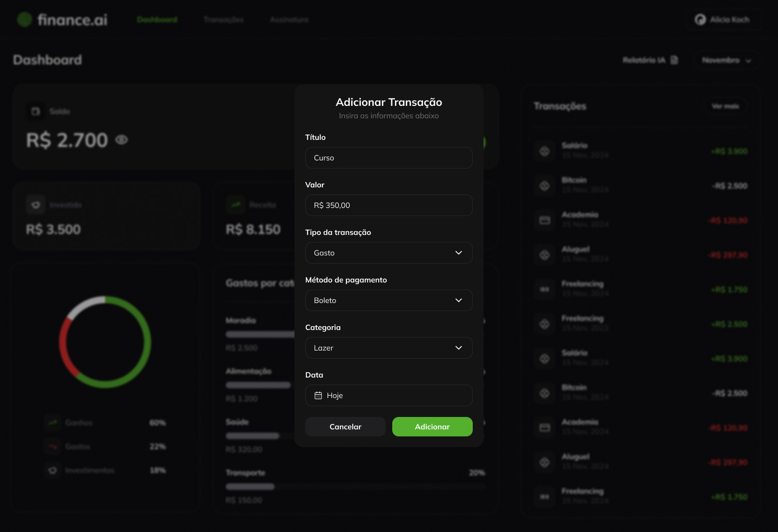The height and width of the screenshot is (532, 778).
Task: Click the Ganhos legend icon
Action: 52,422
